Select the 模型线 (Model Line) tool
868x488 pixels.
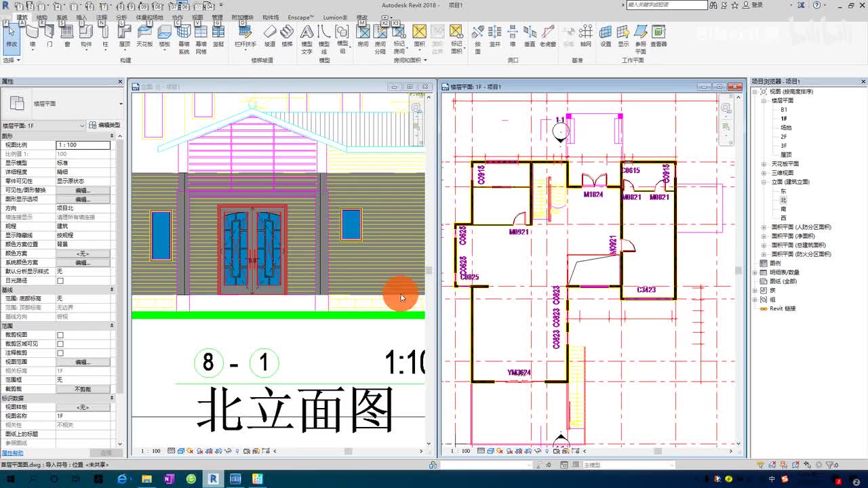click(x=325, y=39)
